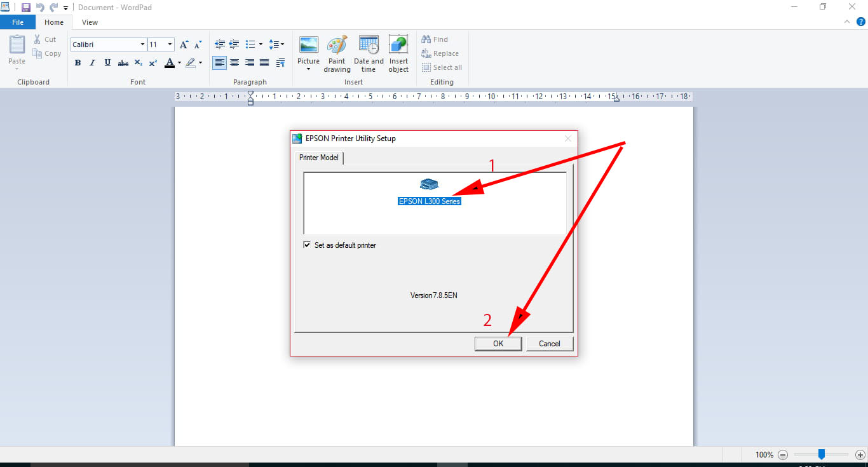The width and height of the screenshot is (868, 467).
Task: Expand the font size dropdown
Action: (x=170, y=44)
